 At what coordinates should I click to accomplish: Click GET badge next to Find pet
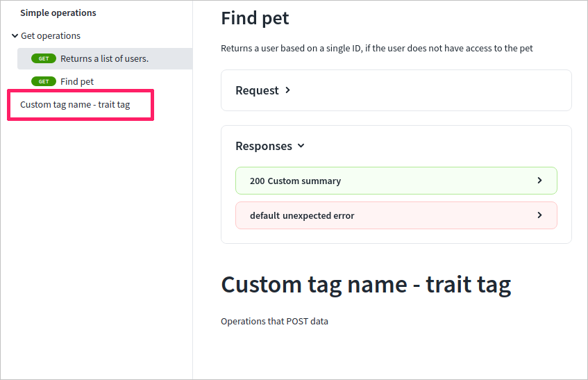point(44,81)
